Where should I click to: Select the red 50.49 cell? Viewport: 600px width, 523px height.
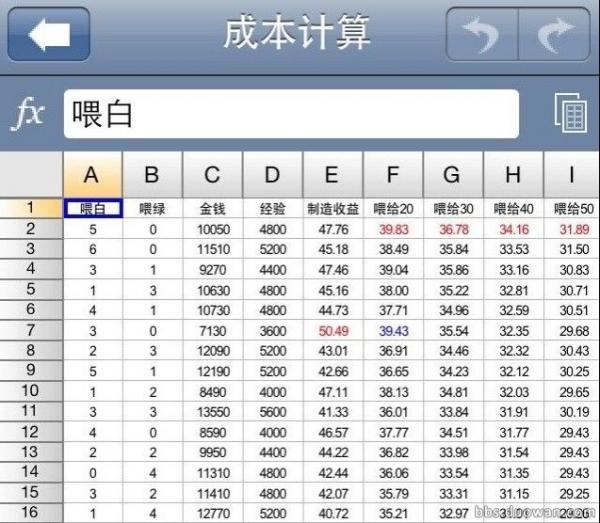coord(333,330)
